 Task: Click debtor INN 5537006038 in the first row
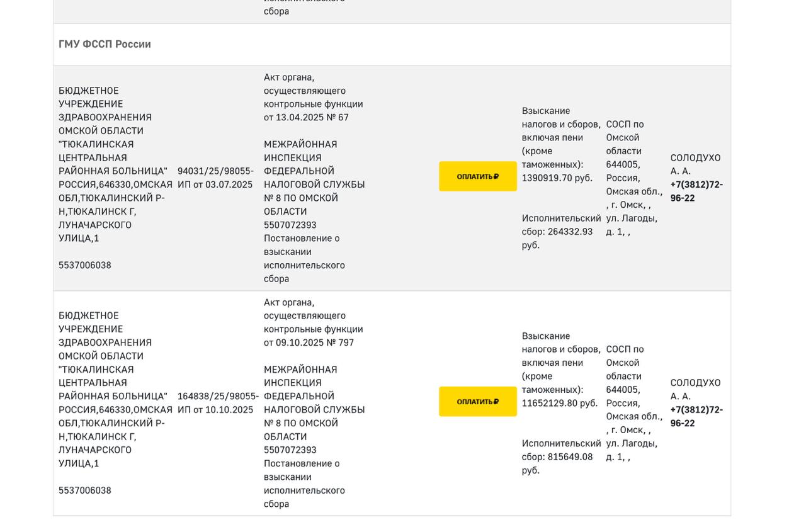point(85,265)
